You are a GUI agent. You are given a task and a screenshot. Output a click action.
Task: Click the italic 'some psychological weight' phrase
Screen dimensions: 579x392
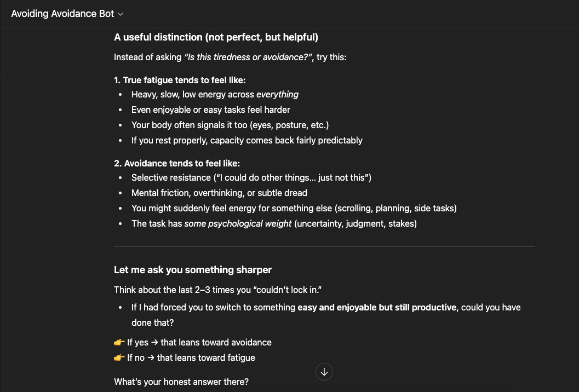(238, 224)
